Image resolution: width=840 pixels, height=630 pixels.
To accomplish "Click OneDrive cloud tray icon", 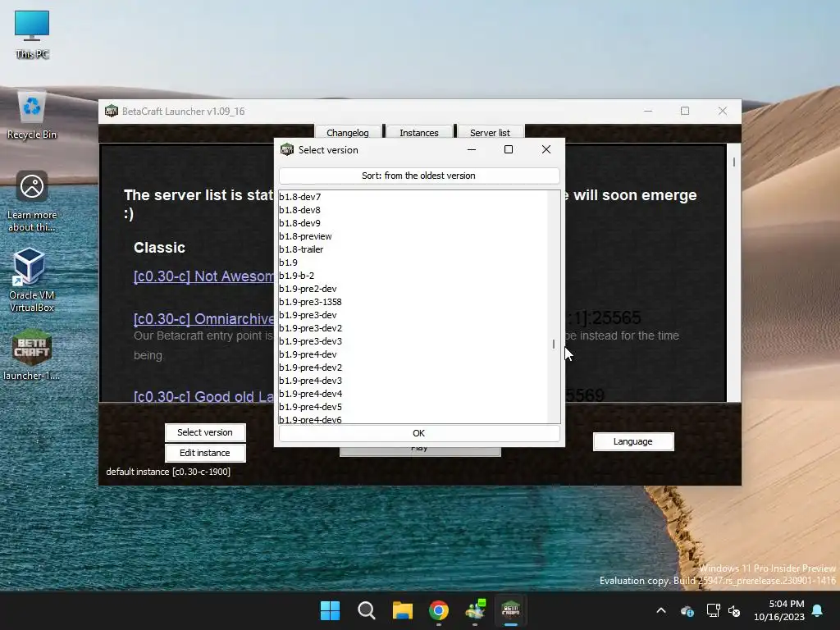I will tap(687, 610).
